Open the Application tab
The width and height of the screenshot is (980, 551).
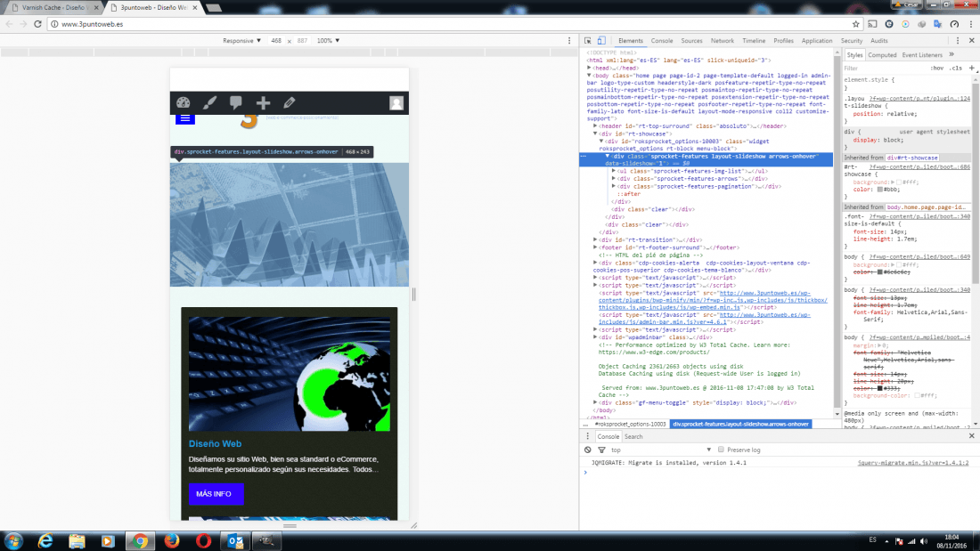click(817, 41)
